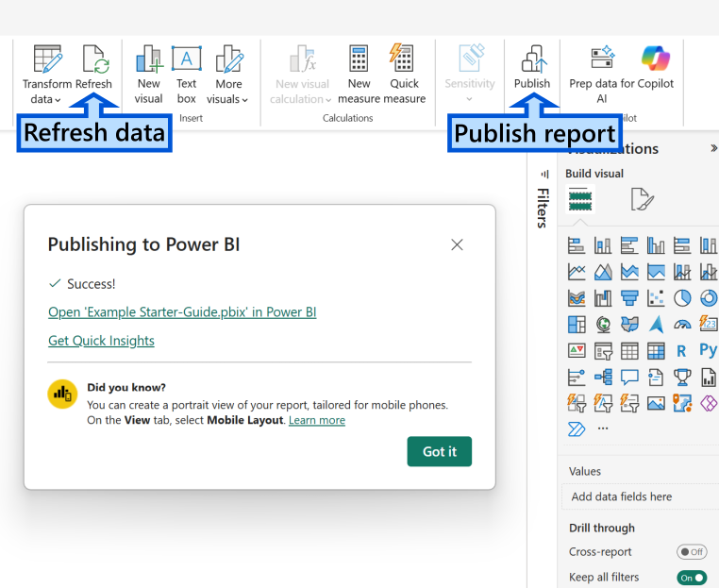The height and width of the screenshot is (588, 719).
Task: Switch to the Build visual tab icon
Action: (580, 199)
